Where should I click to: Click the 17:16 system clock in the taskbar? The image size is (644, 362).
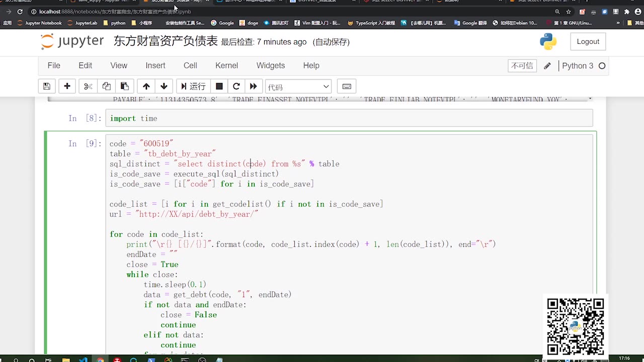click(x=624, y=358)
